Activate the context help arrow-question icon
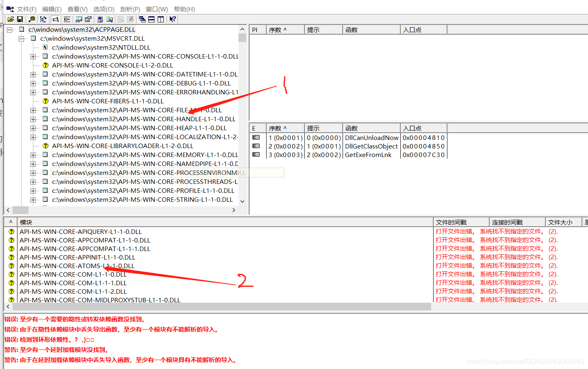Screen dimensions: 588x369 pos(173,19)
